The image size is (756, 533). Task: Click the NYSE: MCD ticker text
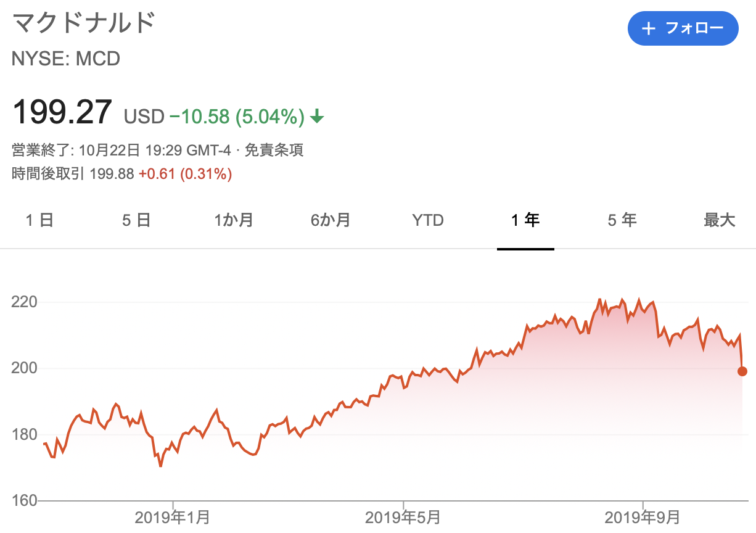[x=66, y=59]
